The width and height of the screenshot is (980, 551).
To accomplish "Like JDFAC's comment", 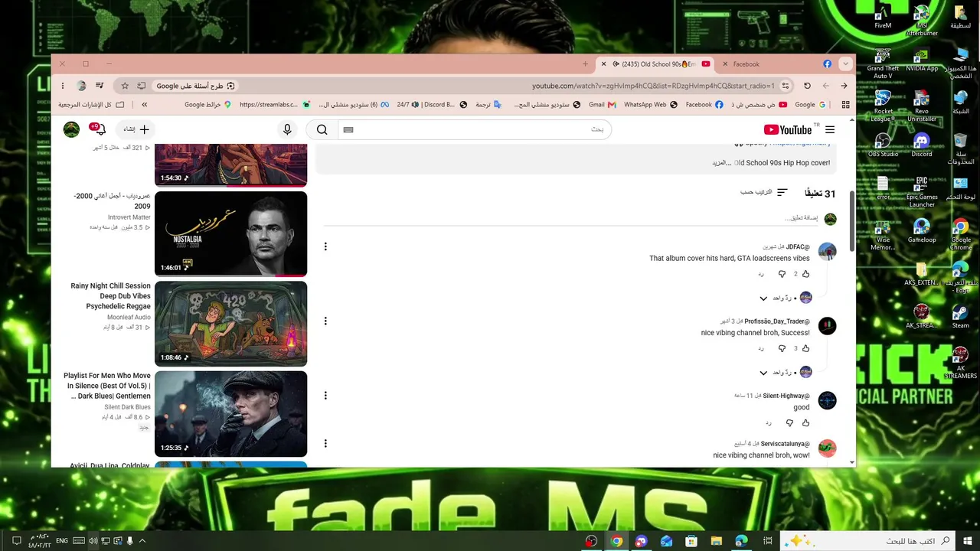I will pyautogui.click(x=805, y=274).
